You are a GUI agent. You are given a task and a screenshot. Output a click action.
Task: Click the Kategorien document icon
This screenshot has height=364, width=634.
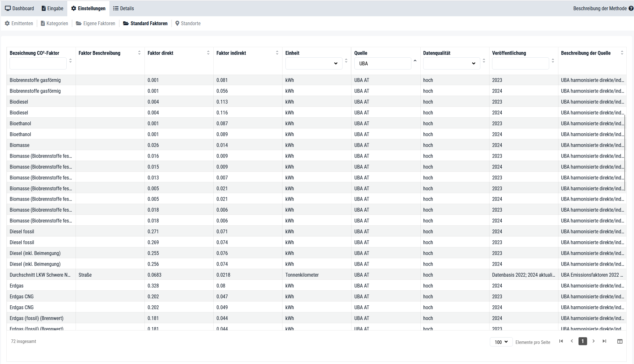(43, 23)
